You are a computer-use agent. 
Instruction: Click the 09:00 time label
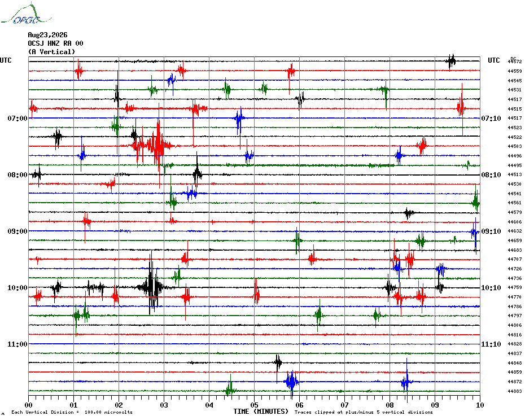pos(17,231)
